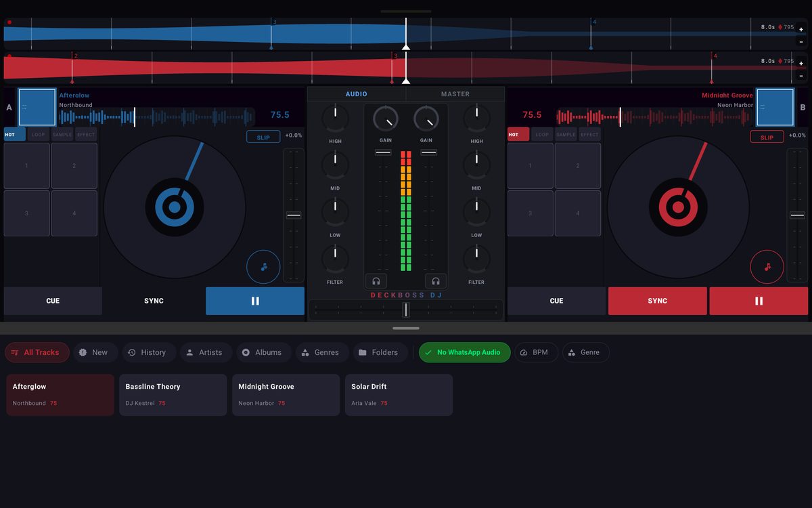The height and width of the screenshot is (508, 812).
Task: Click the Folders folder icon
Action: (x=363, y=352)
